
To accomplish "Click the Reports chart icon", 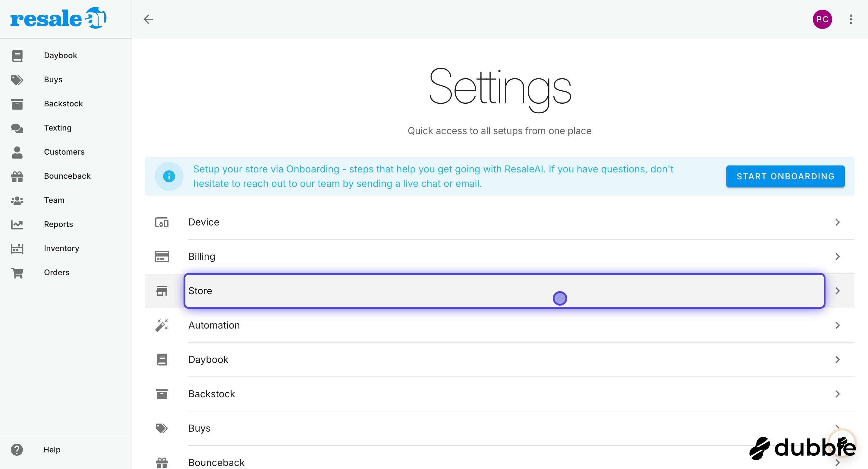I will click(x=17, y=224).
